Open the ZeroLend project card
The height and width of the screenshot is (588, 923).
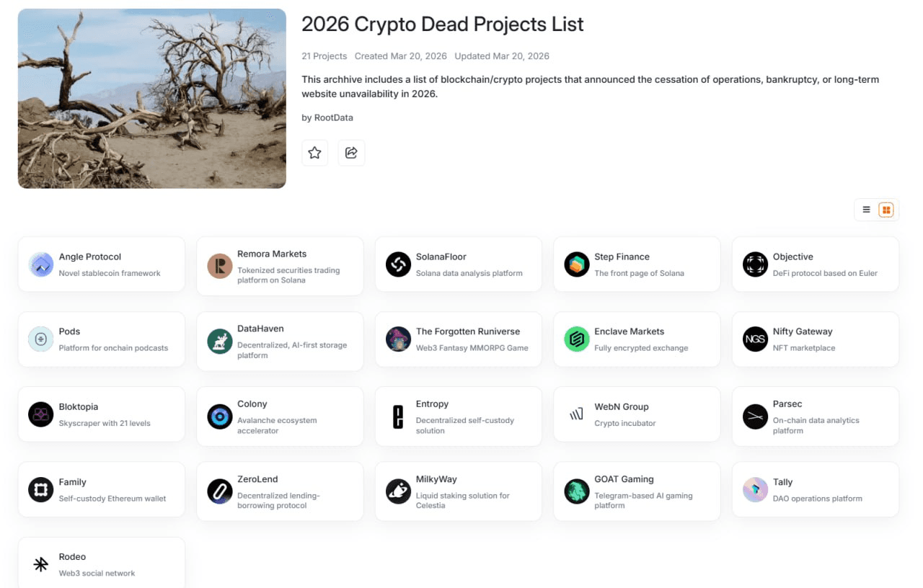click(x=280, y=491)
